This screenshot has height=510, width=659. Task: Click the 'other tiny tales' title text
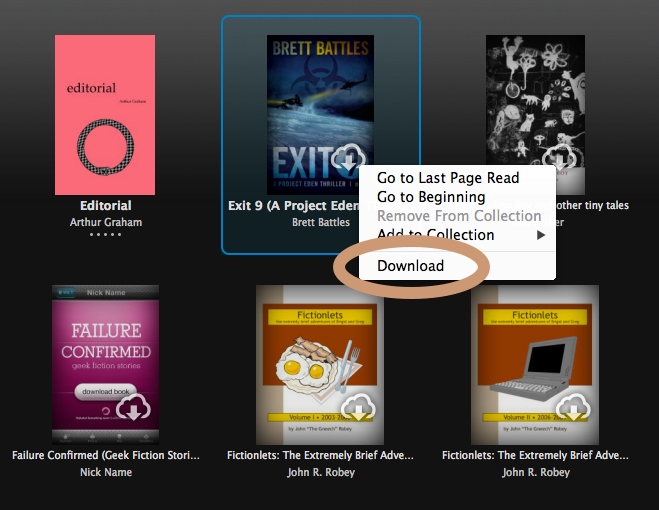[593, 205]
